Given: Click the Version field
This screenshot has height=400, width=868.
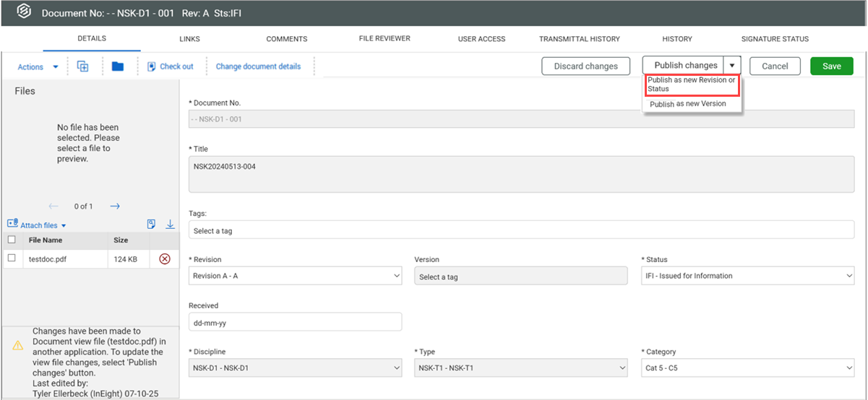Looking at the screenshot, I should tap(521, 276).
